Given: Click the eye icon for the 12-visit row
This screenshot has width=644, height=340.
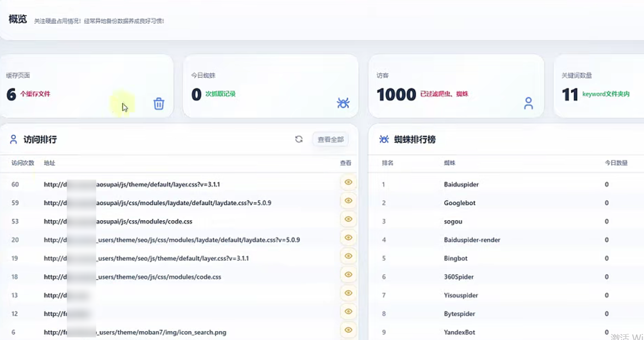Looking at the screenshot, I should [349, 312].
